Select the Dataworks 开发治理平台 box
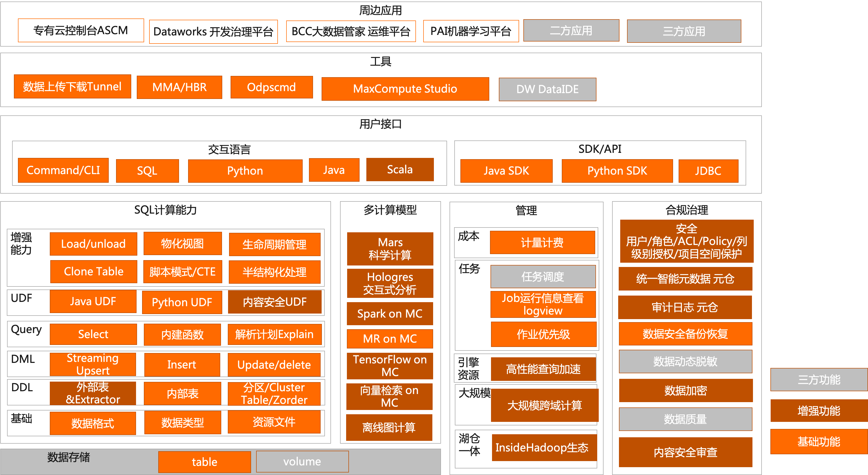Screen dimensions: 868x475 point(213,32)
